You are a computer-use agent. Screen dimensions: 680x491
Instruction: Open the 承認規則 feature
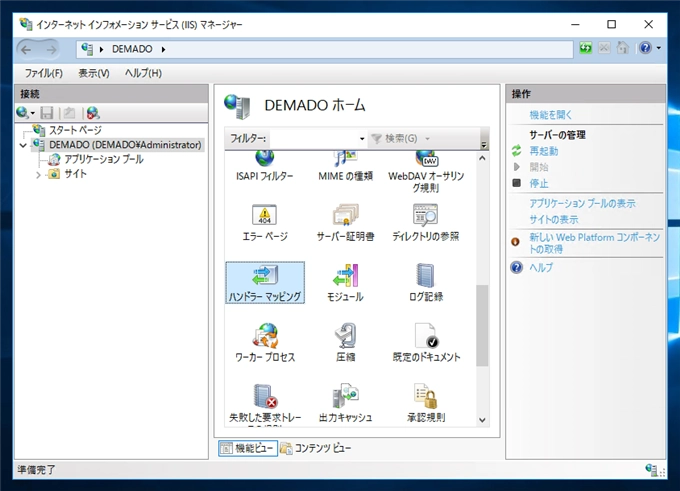click(x=426, y=403)
